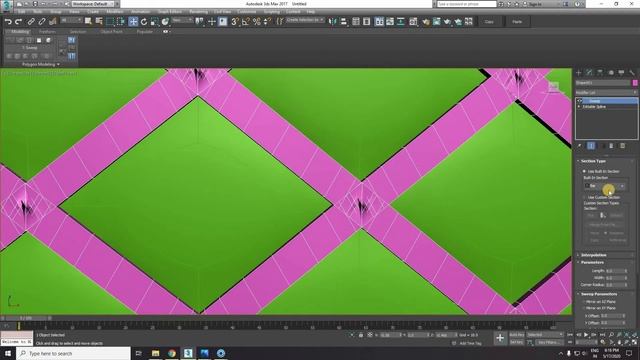The height and width of the screenshot is (360, 640).
Task: Open Chrome from the Windows taskbar
Action: tap(172, 353)
